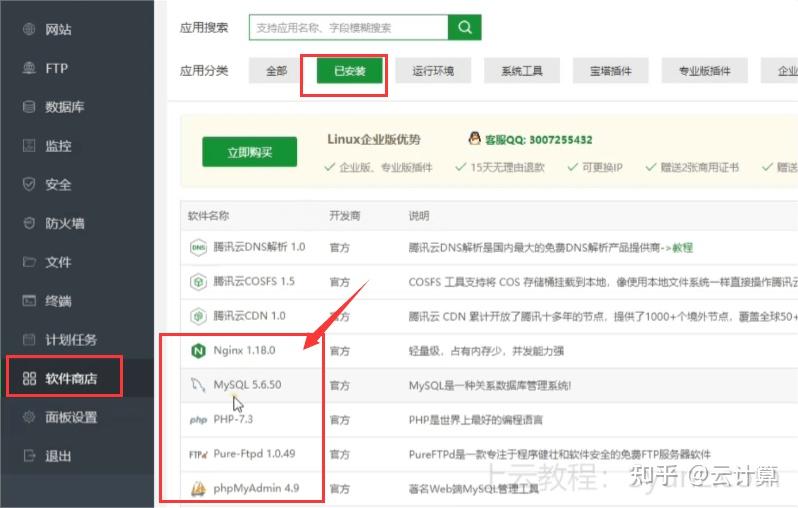Click the terminal icon beside 终端
The height and width of the screenshot is (508, 798).
[x=29, y=300]
